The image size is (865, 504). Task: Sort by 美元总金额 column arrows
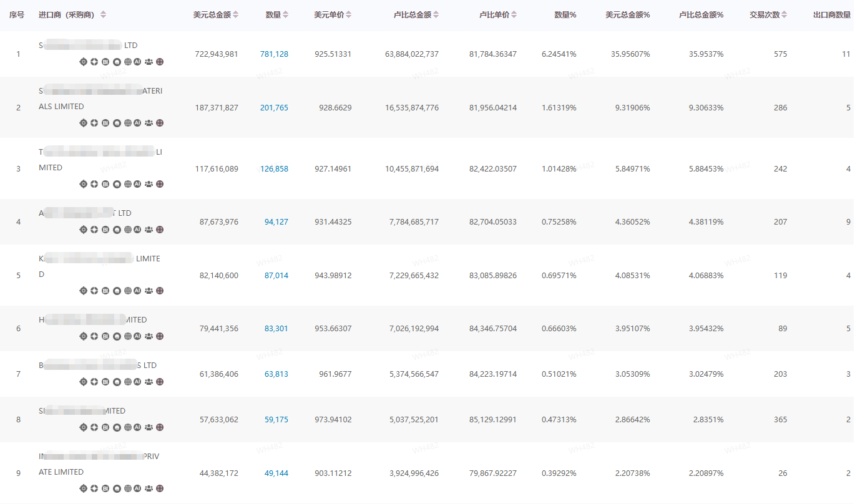pos(235,15)
